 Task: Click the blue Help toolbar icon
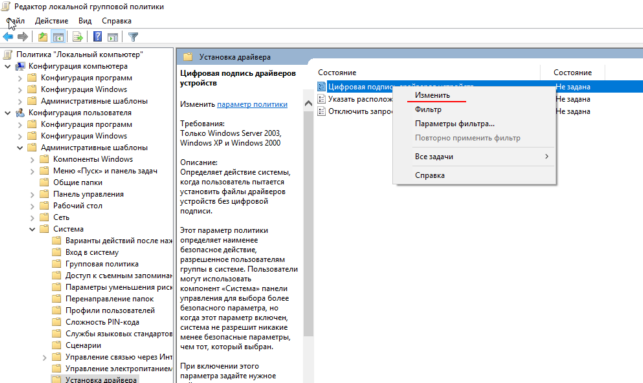point(98,37)
